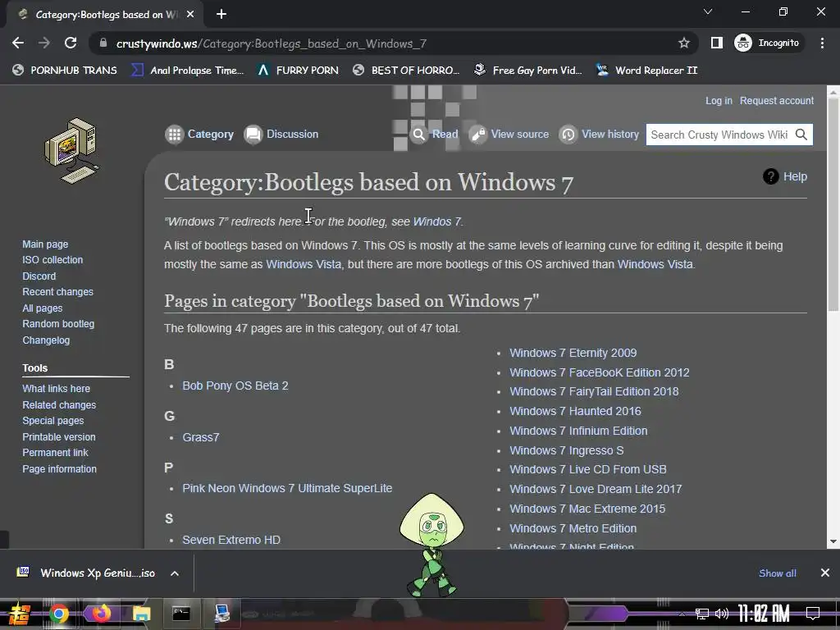Click the page vertical scrollbar thumb
The image size is (840, 630).
[x=833, y=203]
